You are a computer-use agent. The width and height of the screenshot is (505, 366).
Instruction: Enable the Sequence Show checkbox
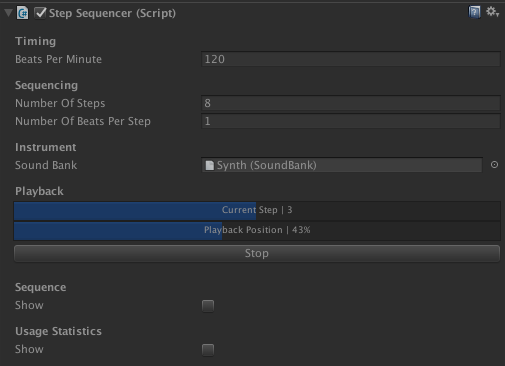(208, 306)
